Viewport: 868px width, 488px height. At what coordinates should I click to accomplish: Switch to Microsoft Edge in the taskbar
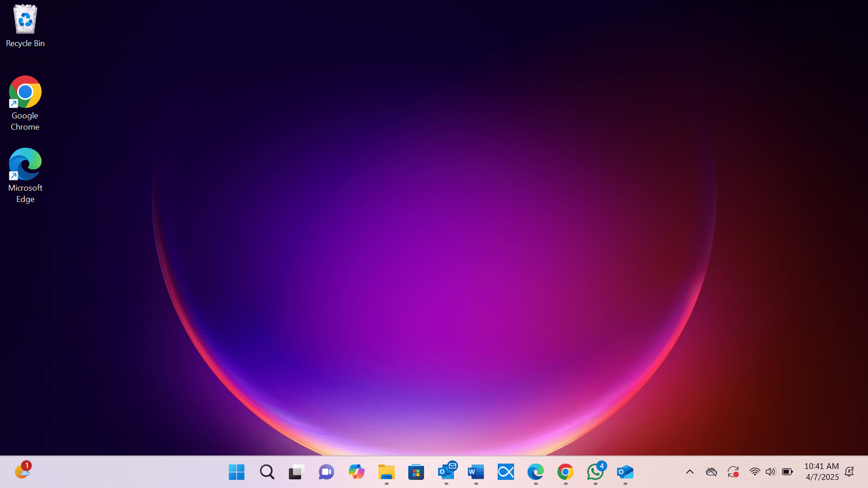536,472
